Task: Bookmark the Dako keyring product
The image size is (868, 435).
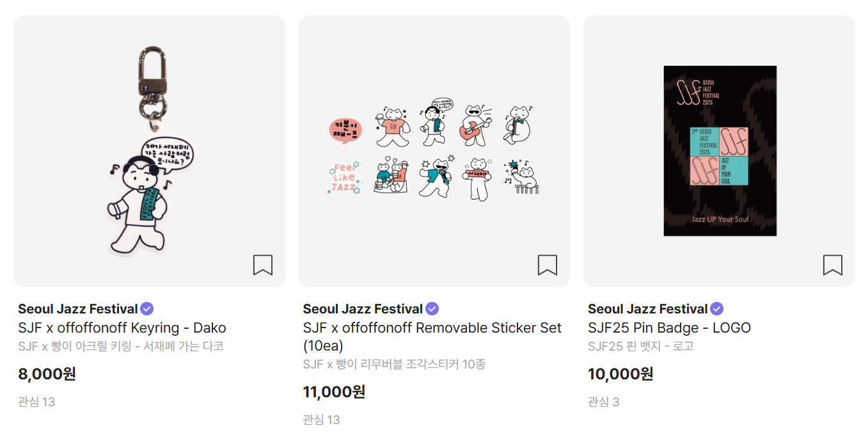Action: [x=263, y=265]
